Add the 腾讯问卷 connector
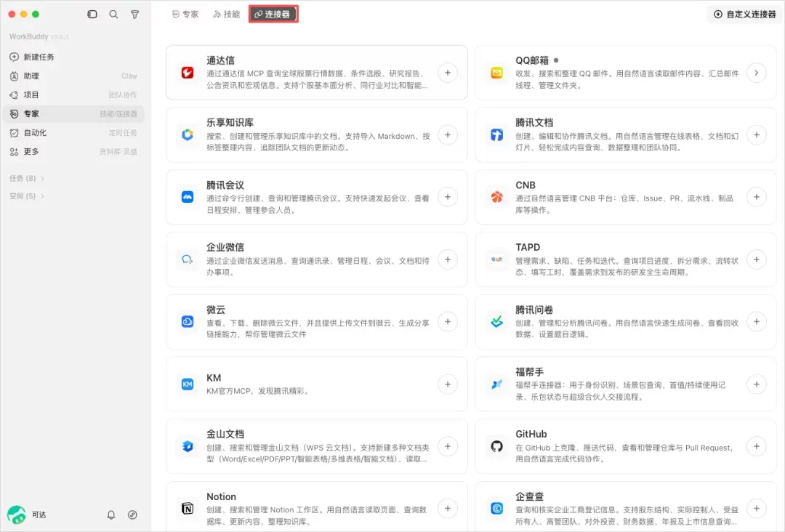 click(757, 322)
